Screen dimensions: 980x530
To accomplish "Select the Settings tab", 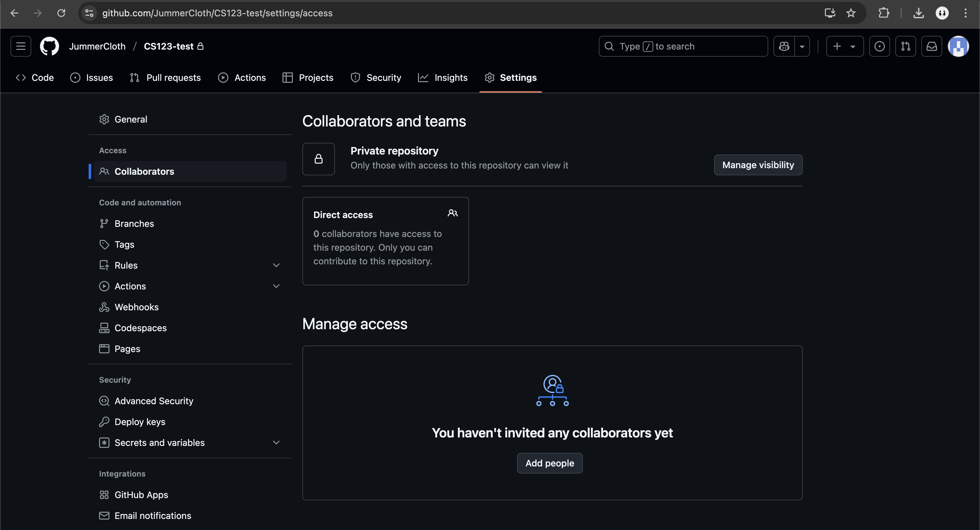I will [511, 77].
